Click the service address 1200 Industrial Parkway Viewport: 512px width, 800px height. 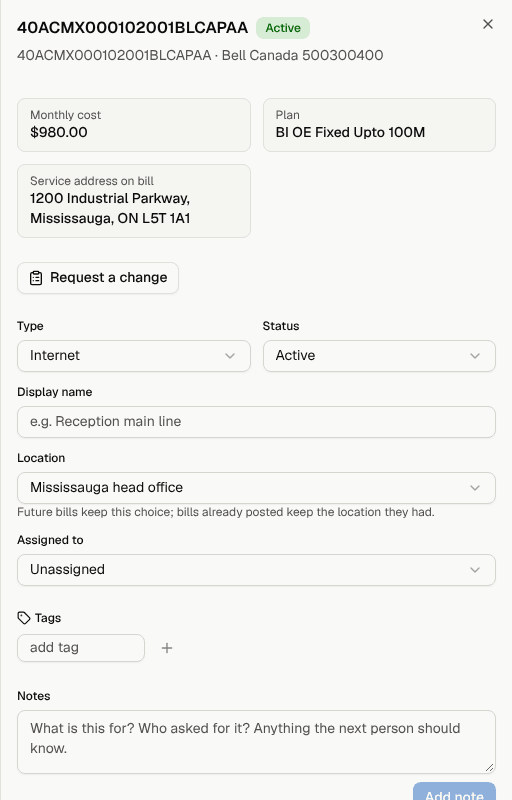(110, 208)
